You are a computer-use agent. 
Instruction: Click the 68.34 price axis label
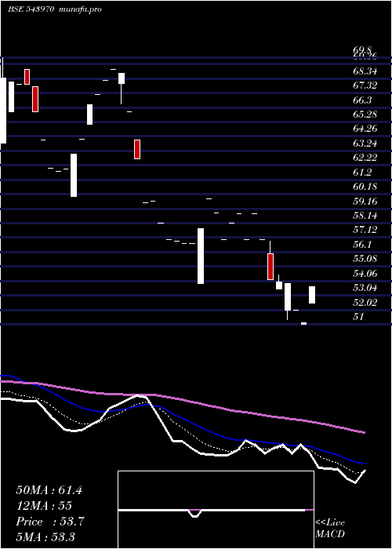365,71
